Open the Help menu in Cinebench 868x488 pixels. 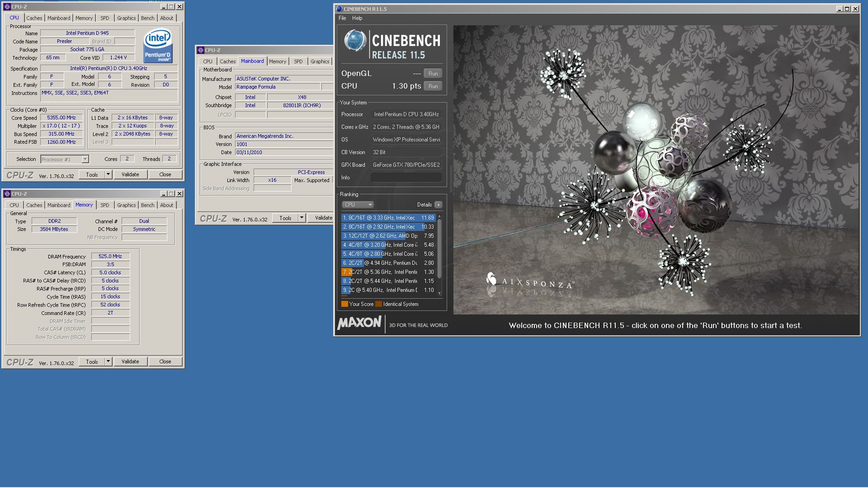click(357, 18)
